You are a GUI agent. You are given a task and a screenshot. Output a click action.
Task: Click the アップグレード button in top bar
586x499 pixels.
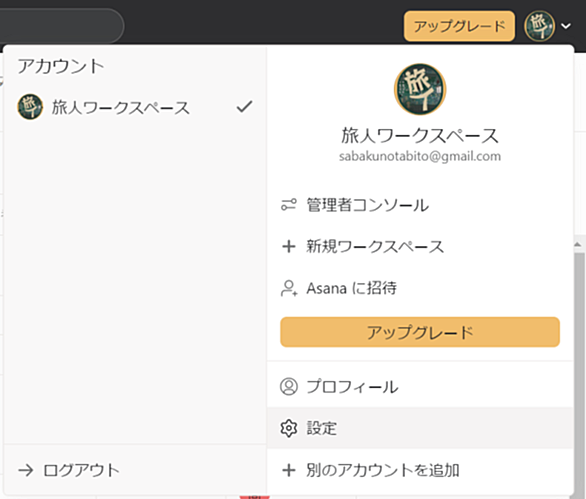pyautogui.click(x=459, y=26)
